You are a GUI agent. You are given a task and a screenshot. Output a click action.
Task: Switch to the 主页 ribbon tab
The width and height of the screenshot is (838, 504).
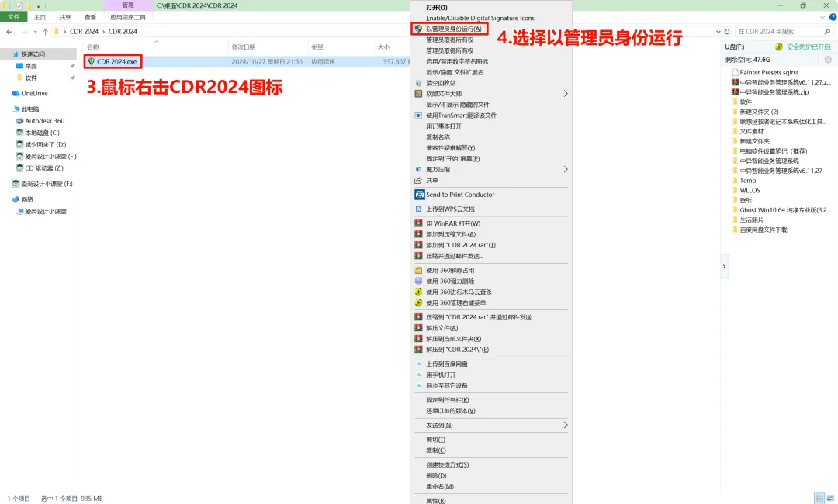pyautogui.click(x=40, y=17)
